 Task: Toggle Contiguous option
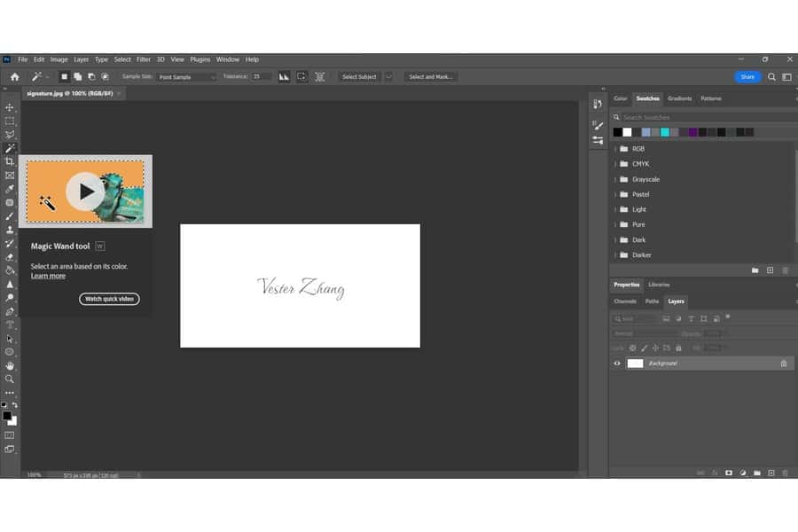pos(301,77)
